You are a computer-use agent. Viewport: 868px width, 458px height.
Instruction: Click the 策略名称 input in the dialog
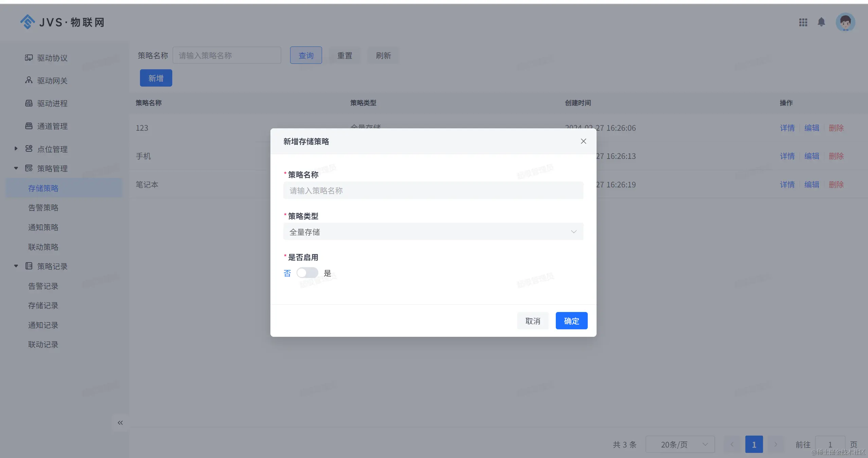[x=433, y=190]
